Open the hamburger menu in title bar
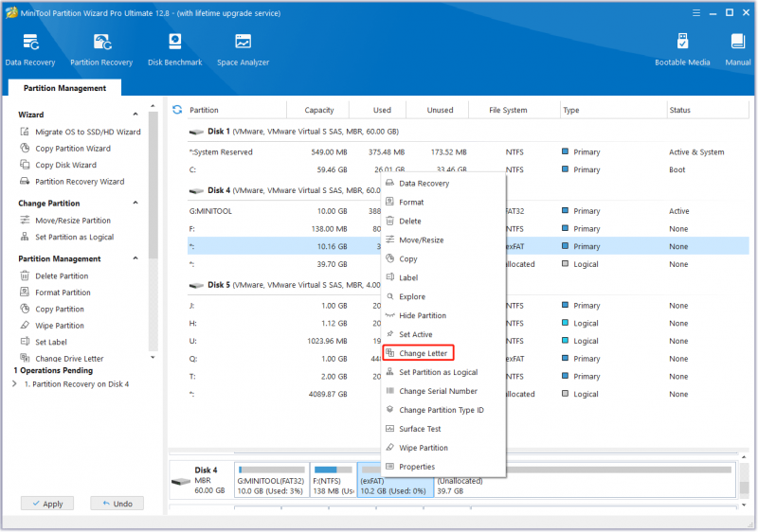The height and width of the screenshot is (532, 758). coord(696,13)
